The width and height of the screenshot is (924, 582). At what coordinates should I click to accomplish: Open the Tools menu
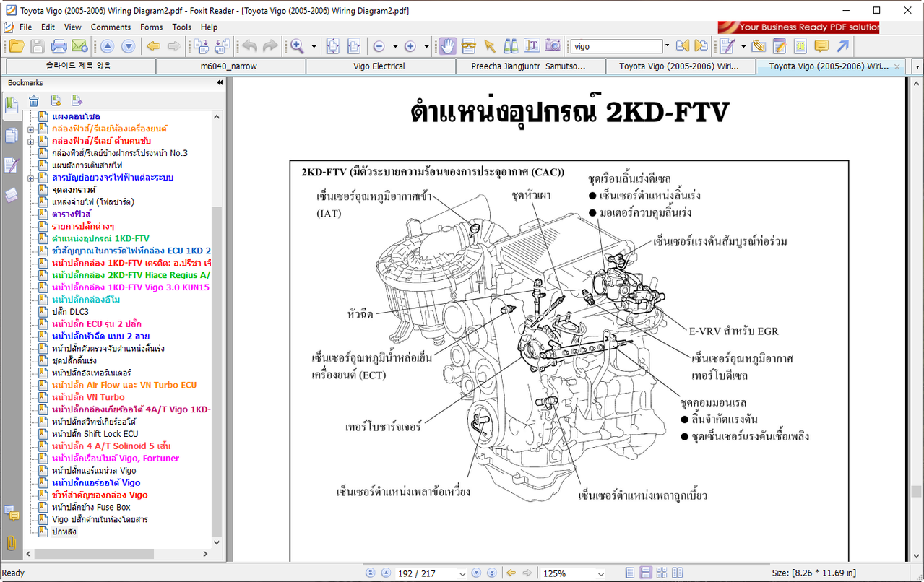182,27
